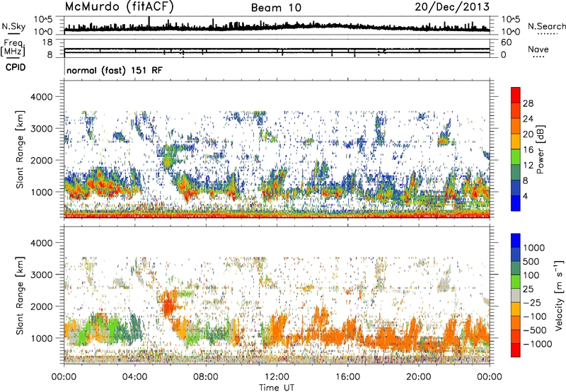Viewport: 566px width, 392px height.
Task: Select the Beam 10 header label
Action: pos(276,8)
